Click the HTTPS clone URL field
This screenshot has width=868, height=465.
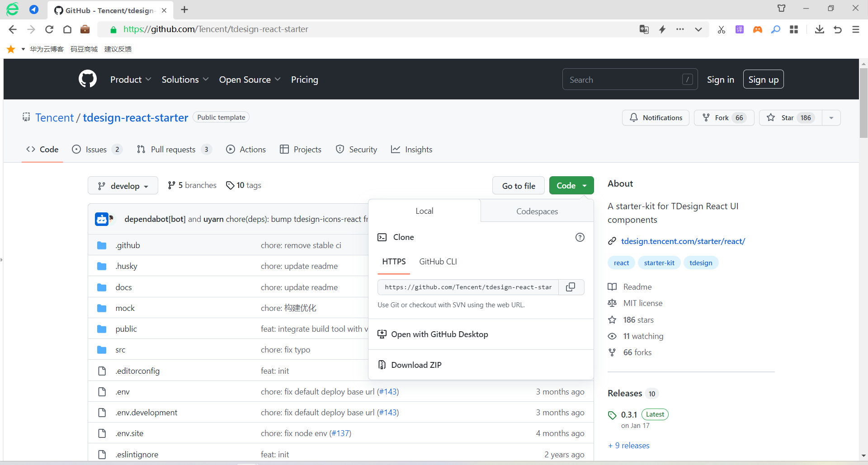(x=468, y=287)
